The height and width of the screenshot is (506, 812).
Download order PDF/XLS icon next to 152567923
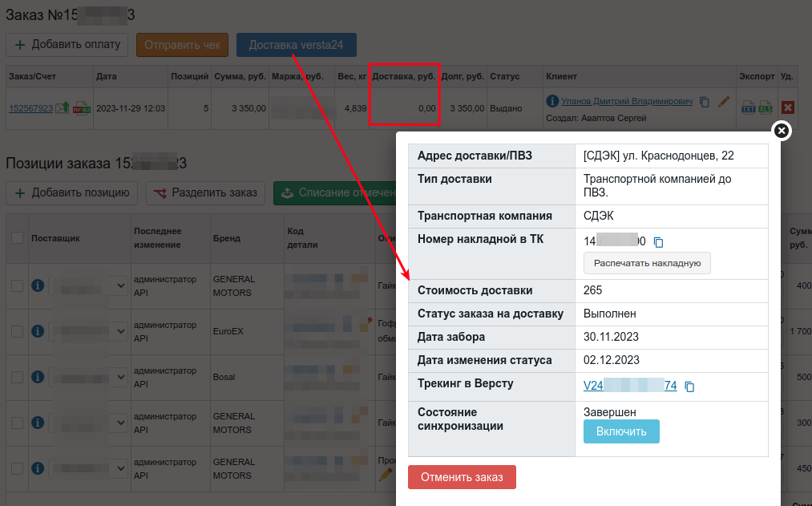coord(81,108)
